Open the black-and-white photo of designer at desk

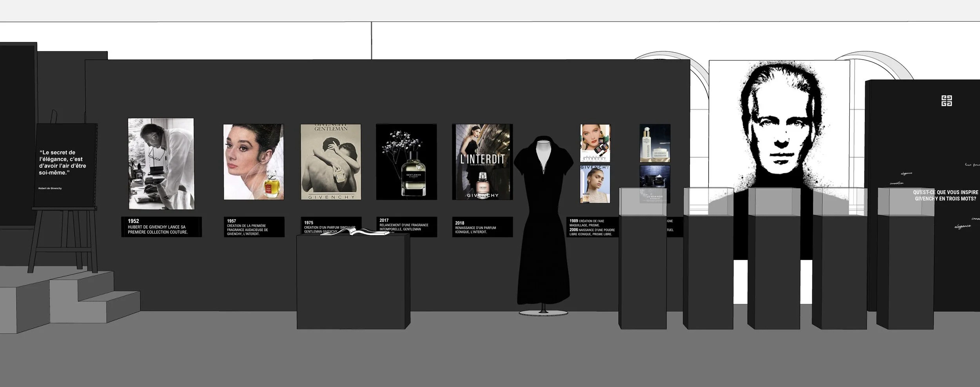coord(161,164)
